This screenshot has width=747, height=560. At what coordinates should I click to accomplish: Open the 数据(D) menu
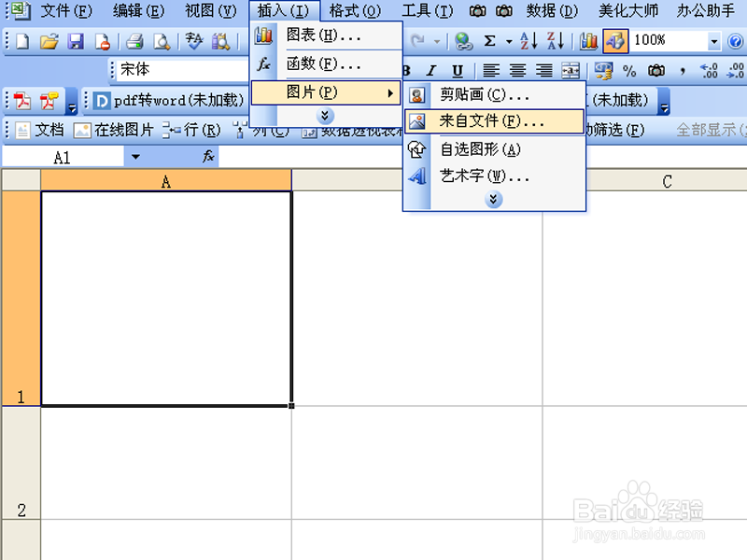[552, 10]
